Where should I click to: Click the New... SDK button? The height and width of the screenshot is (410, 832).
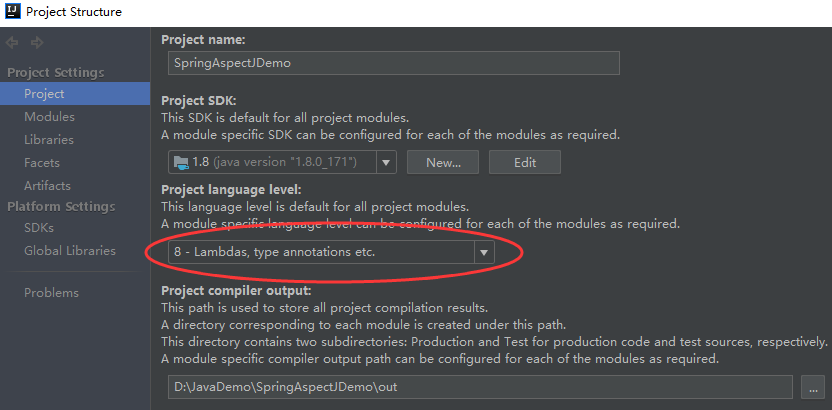click(442, 162)
